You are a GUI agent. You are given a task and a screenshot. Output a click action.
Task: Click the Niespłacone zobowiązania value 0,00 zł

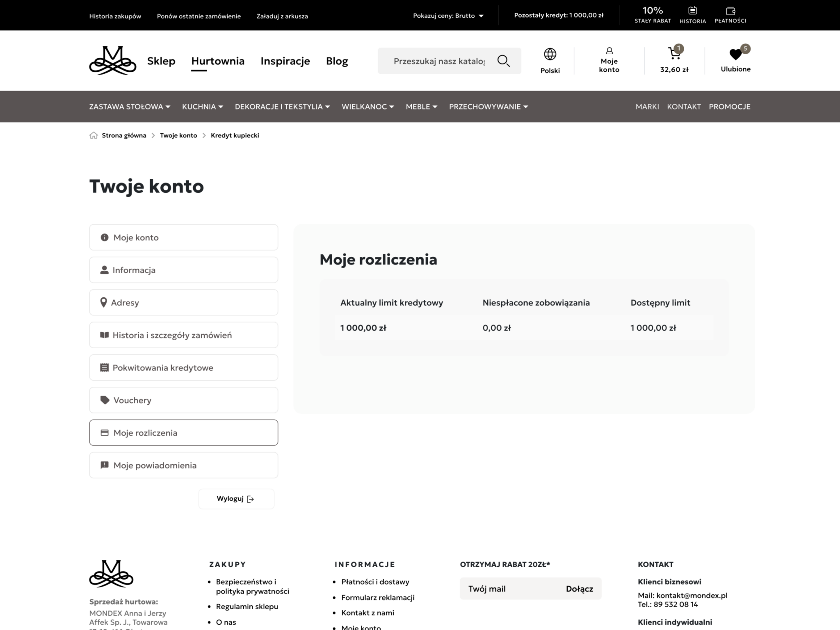pyautogui.click(x=497, y=328)
